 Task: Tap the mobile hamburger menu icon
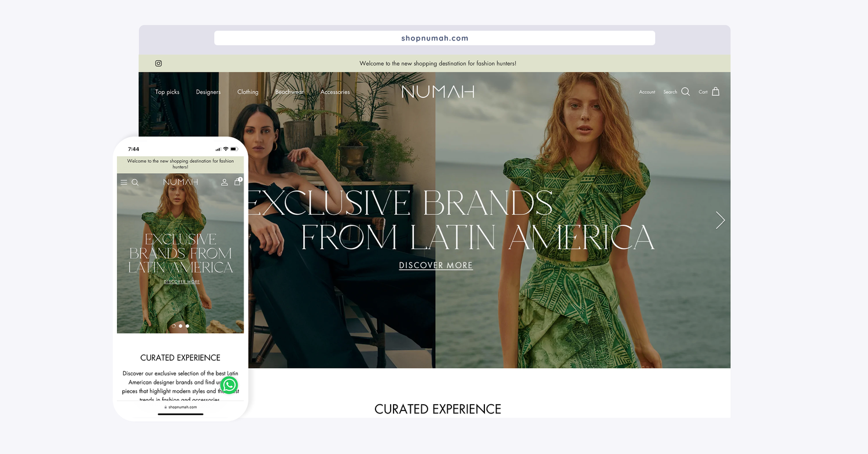(x=124, y=182)
